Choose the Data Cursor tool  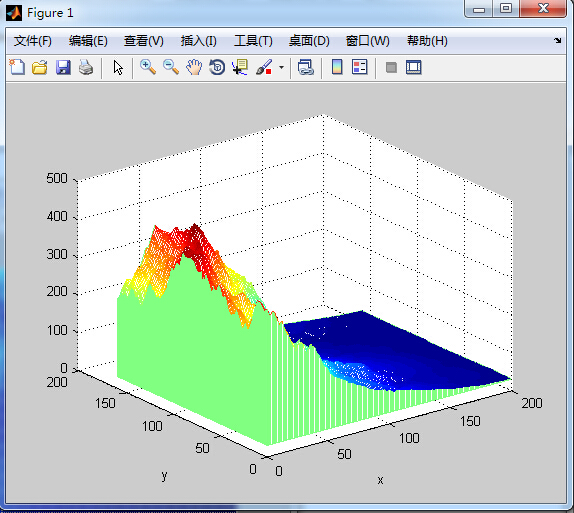(240, 68)
